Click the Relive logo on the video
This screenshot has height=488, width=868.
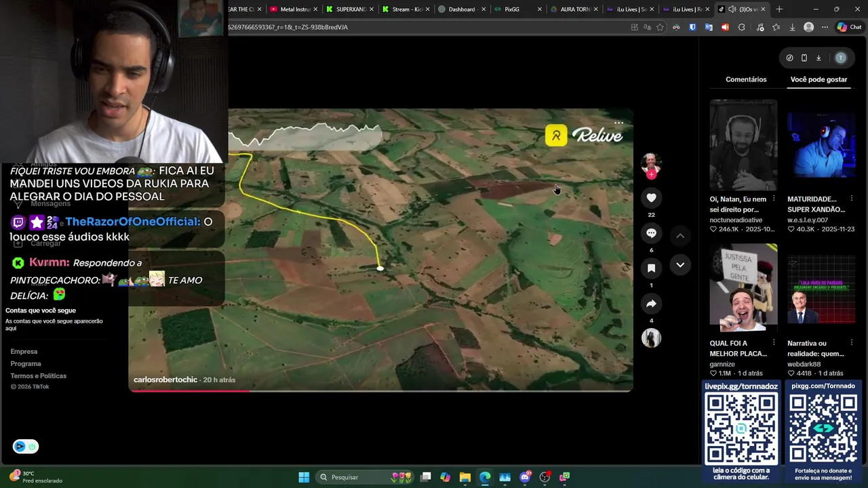pyautogui.click(x=584, y=136)
